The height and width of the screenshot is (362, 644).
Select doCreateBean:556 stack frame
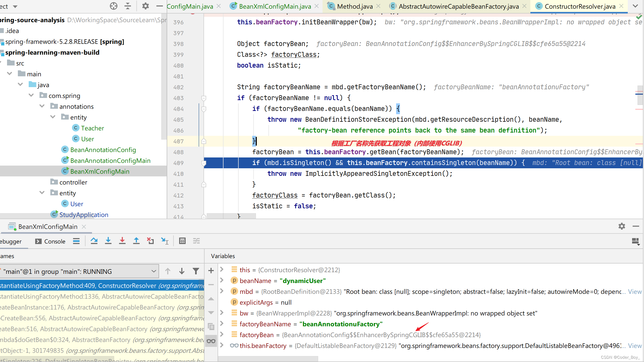click(102, 318)
